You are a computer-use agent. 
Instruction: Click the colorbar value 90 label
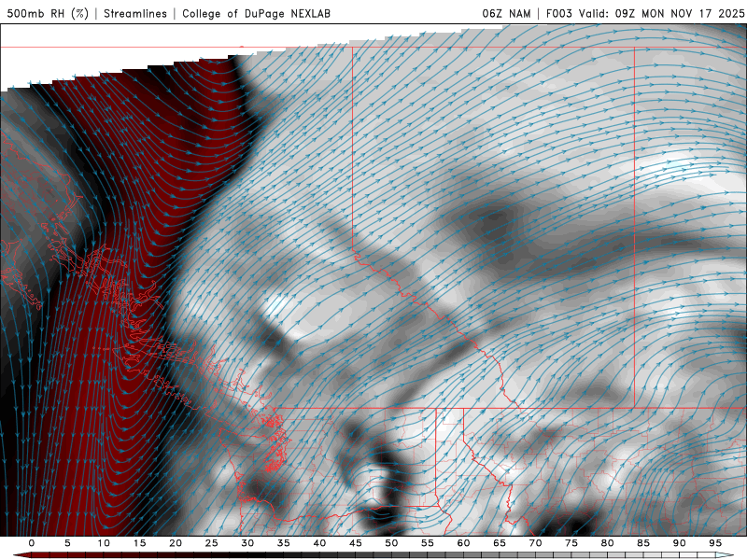(x=679, y=543)
